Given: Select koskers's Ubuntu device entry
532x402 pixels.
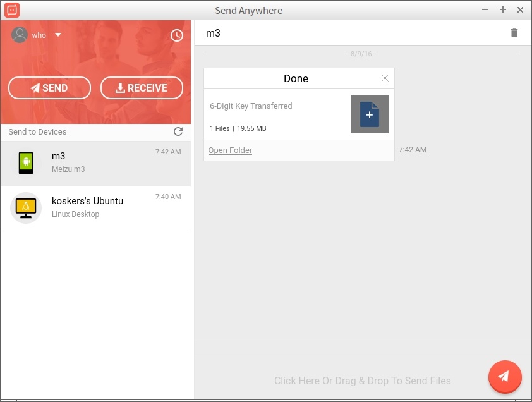Looking at the screenshot, I should 95,208.
